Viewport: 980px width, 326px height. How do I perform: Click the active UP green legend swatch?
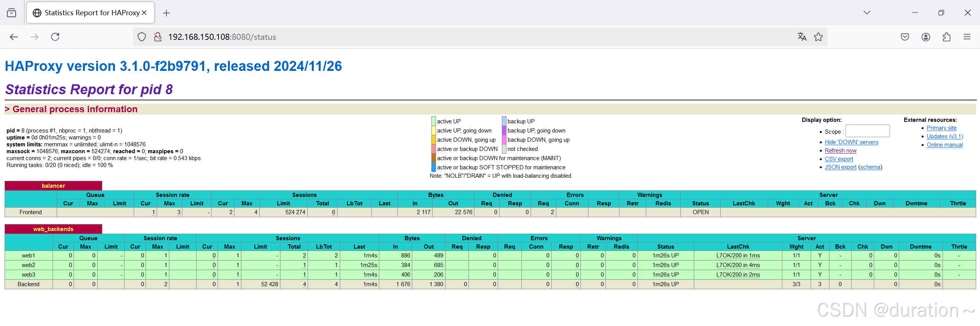tap(434, 121)
